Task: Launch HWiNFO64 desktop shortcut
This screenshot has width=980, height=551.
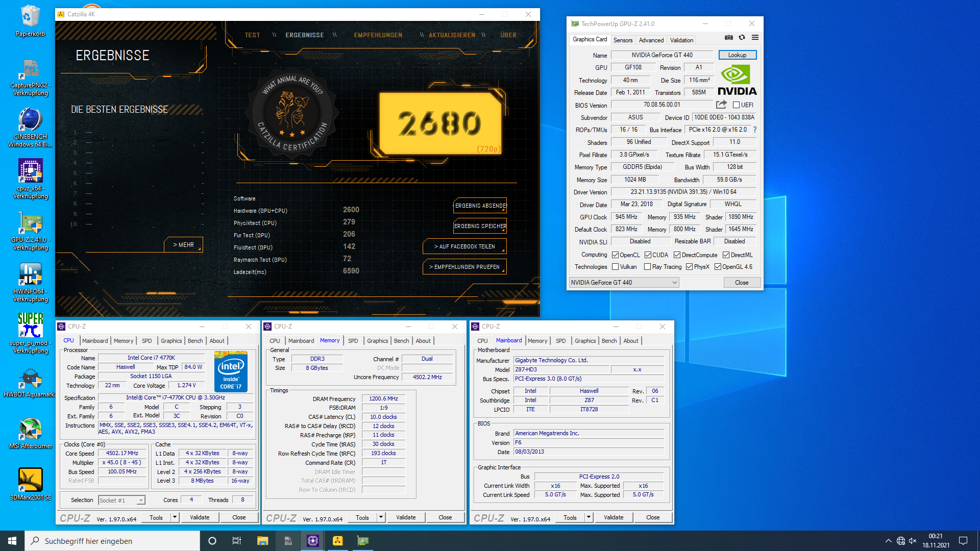Action: (30, 282)
